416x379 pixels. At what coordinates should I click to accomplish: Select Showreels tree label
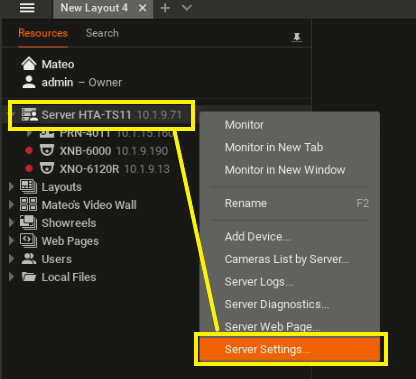pos(69,223)
